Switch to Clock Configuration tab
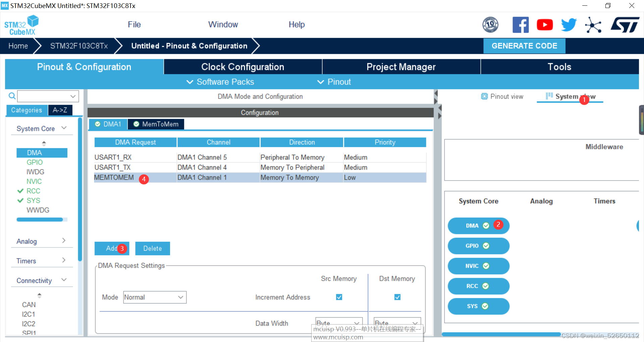 tap(243, 67)
